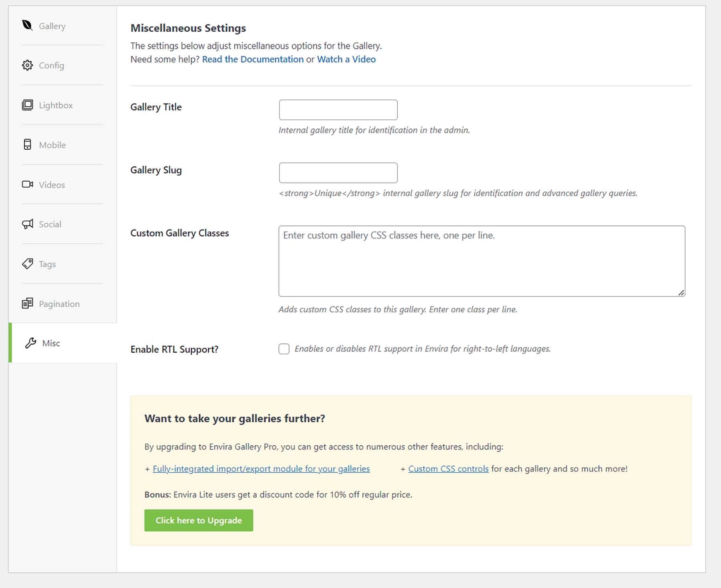This screenshot has width=721, height=588.
Task: Open the Read the Documentation link
Action: [253, 59]
